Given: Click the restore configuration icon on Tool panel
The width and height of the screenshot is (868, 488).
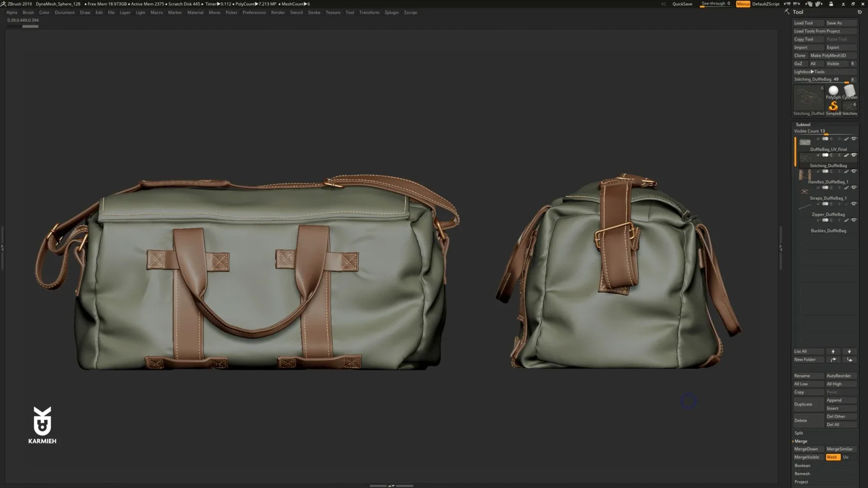Looking at the screenshot, I should (860, 12).
